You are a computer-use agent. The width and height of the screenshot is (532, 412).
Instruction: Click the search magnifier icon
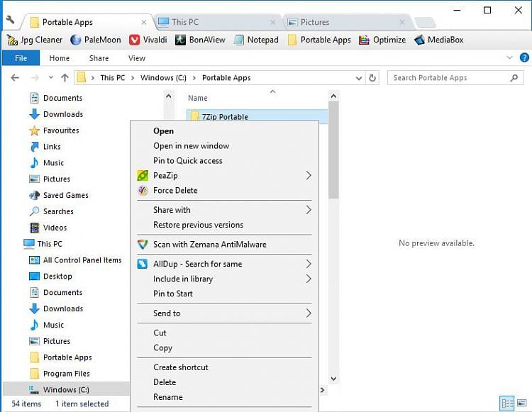[x=514, y=78]
